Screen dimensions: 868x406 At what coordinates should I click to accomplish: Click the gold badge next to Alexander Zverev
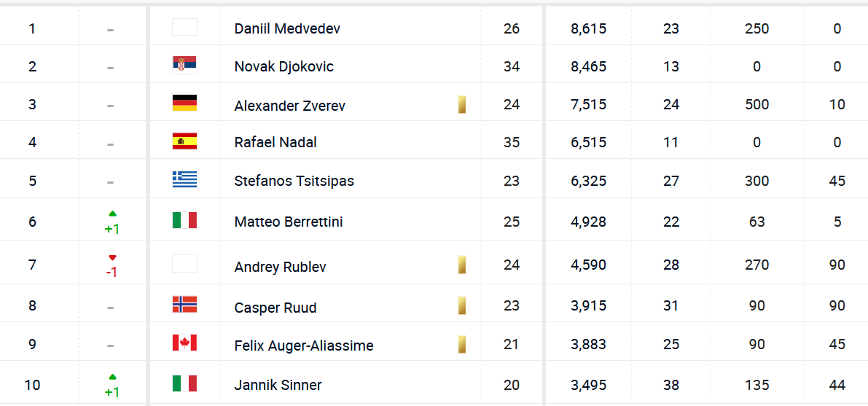click(462, 104)
